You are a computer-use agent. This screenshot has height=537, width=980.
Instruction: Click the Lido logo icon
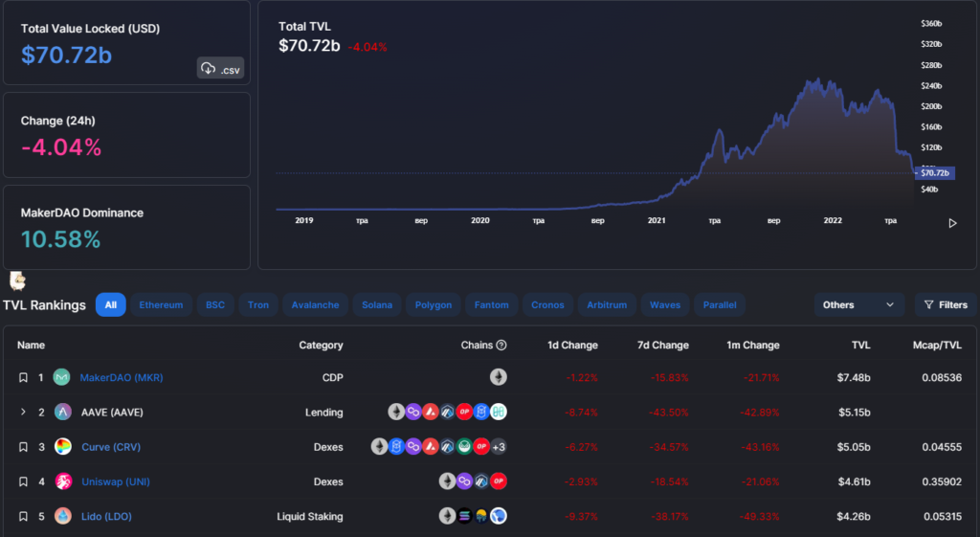click(x=62, y=516)
